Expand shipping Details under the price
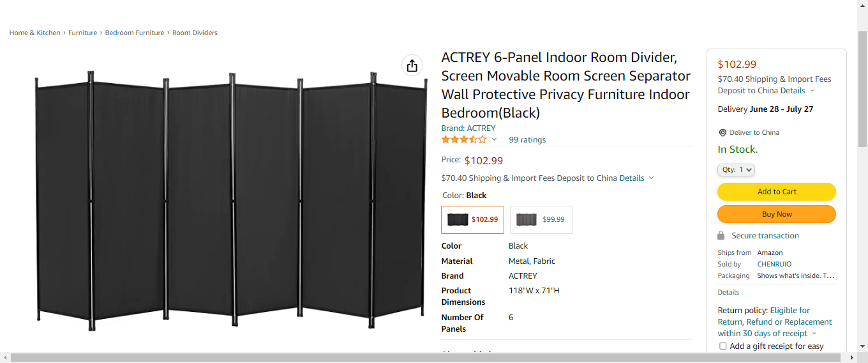This screenshot has height=363, width=868. (636, 178)
